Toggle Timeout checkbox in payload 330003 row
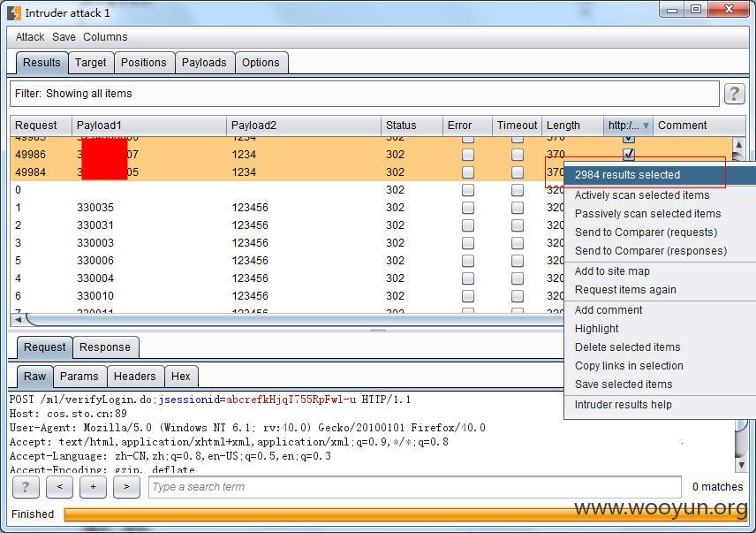The width and height of the screenshot is (756, 533). tap(518, 243)
